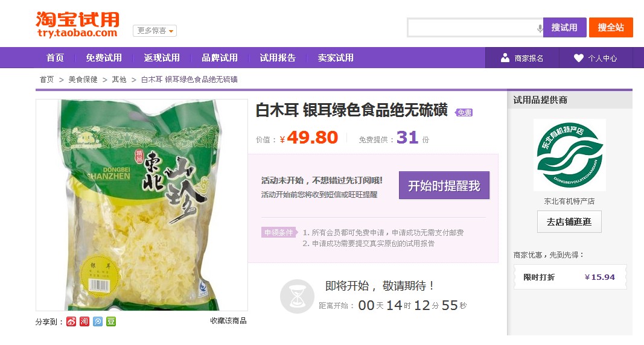Viewport: 644px width, 345px height.
Task: Focus the search input field
Action: [473, 28]
